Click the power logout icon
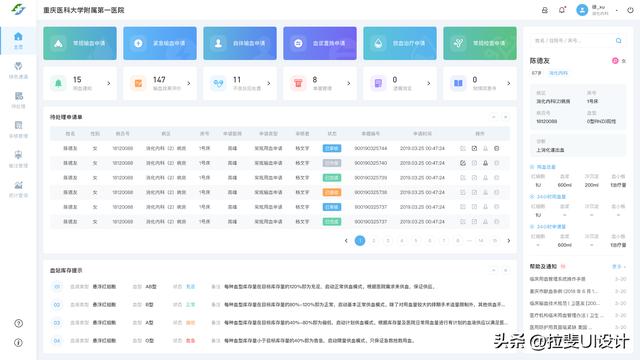The width and height of the screenshot is (640, 360). [x=630, y=10]
